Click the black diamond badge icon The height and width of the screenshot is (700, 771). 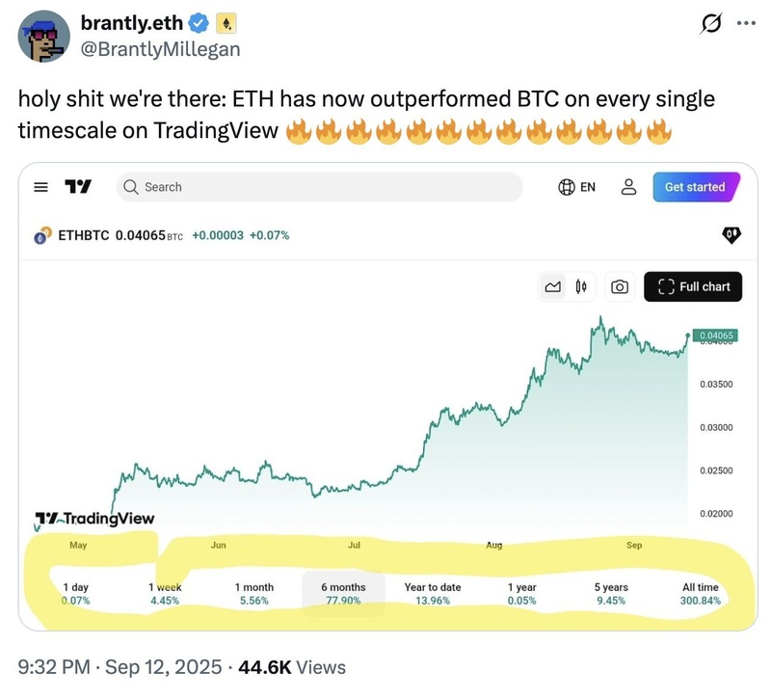pos(731,235)
